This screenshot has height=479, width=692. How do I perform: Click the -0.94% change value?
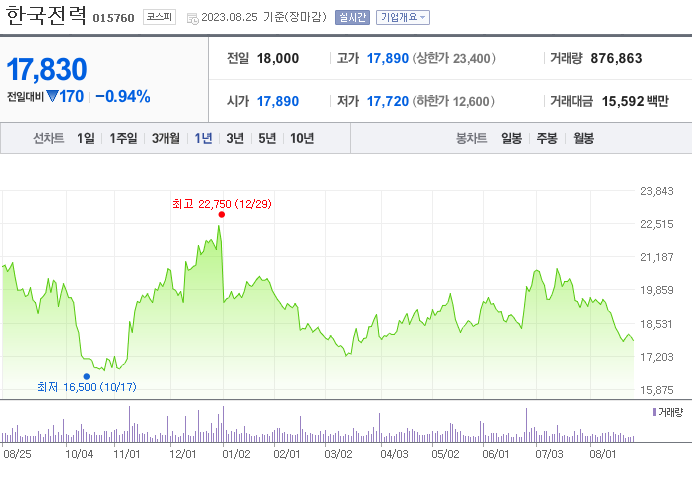coord(123,96)
